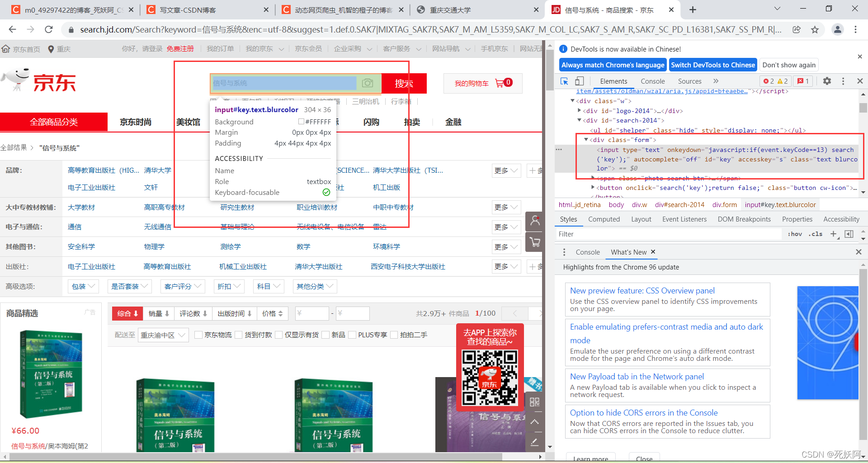868x463 pixels.
Task: Click the errors and warnings counter badge
Action: (x=775, y=81)
